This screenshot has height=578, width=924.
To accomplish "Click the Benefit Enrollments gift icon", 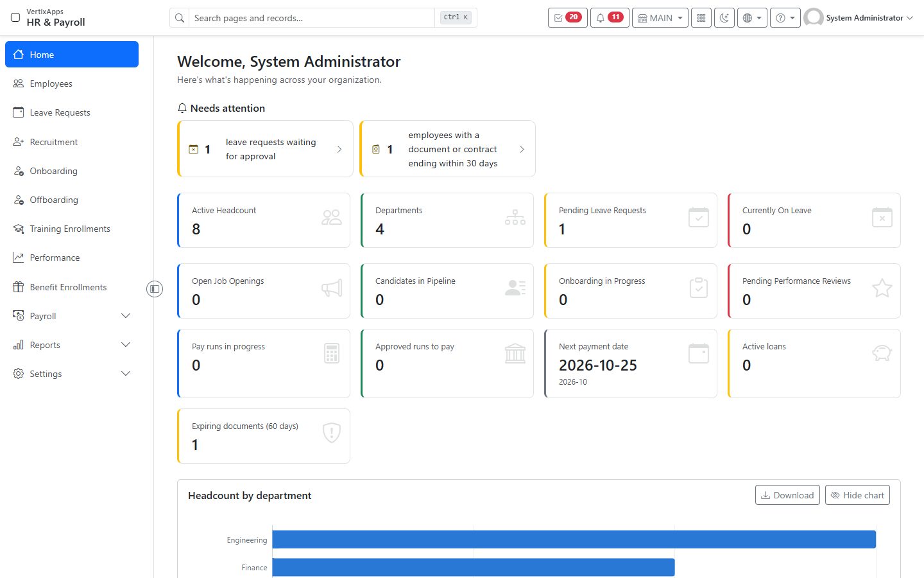I will coord(19,287).
